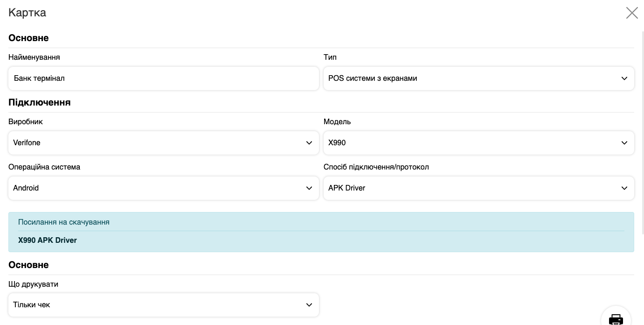Click the chevron in Спосіб підключення/протокол field
Viewport: 644px width, 325px height.
point(624,188)
